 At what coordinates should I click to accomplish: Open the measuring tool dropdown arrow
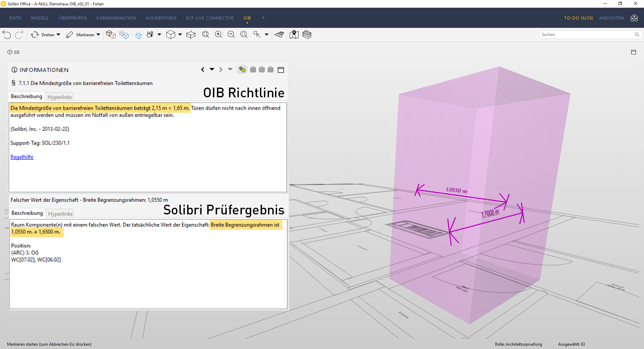[x=267, y=35]
